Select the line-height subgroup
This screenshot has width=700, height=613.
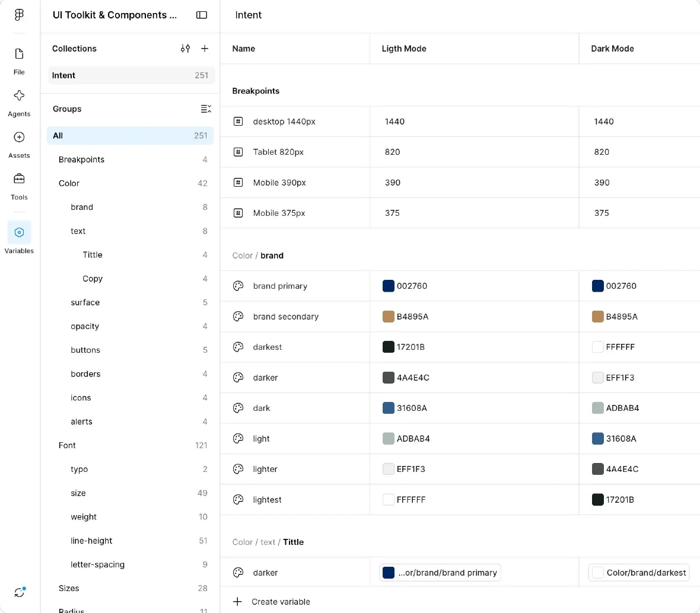point(130,541)
